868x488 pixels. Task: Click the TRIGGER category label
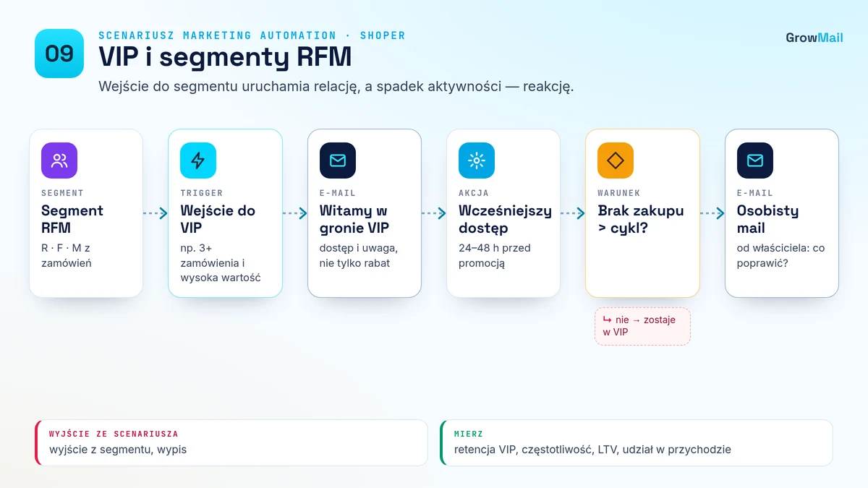[202, 193]
